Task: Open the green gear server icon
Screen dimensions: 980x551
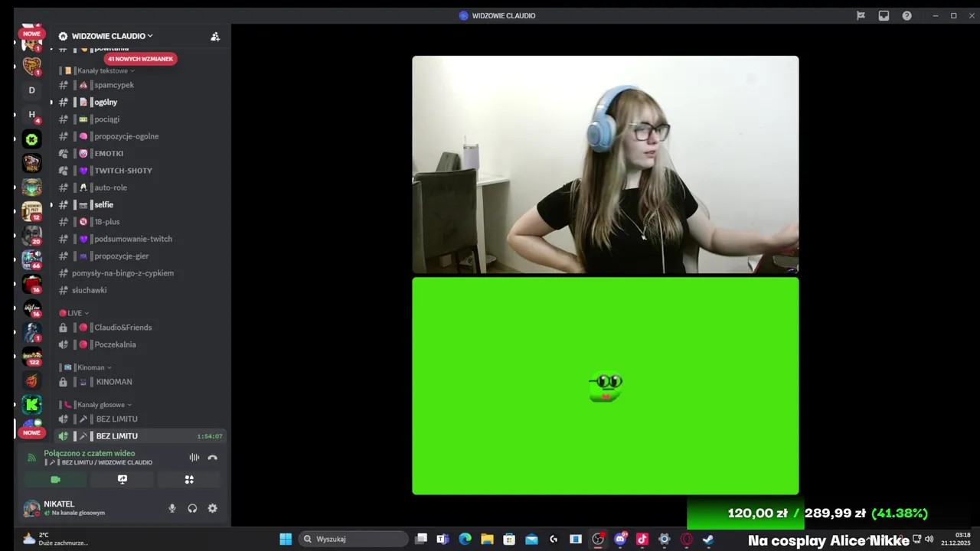Action: (31, 139)
